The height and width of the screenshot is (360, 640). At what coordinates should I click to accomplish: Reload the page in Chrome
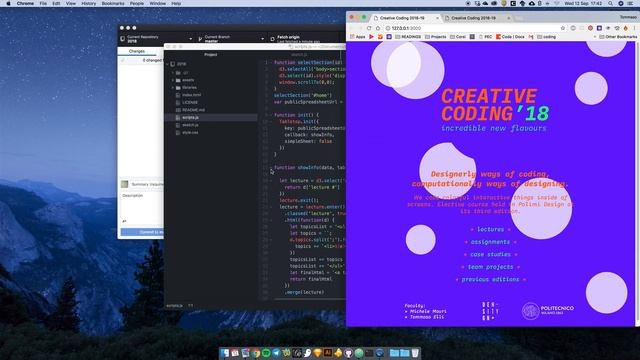369,28
